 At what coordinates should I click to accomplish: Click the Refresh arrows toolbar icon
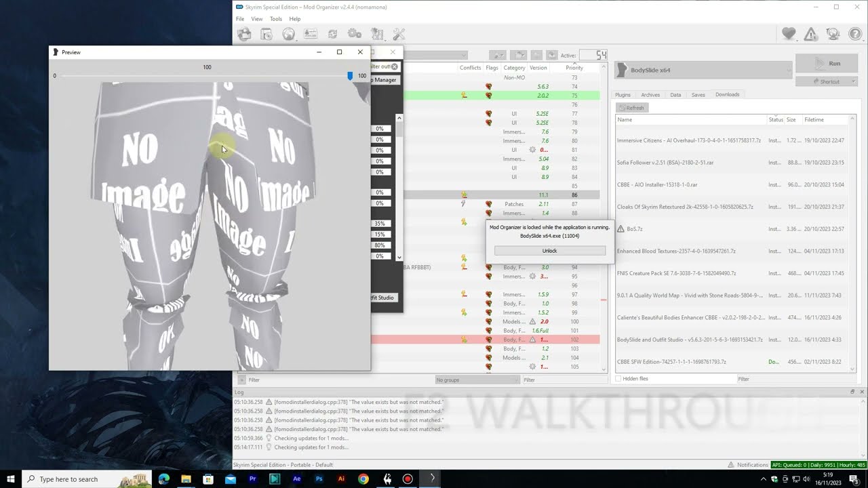click(x=332, y=34)
